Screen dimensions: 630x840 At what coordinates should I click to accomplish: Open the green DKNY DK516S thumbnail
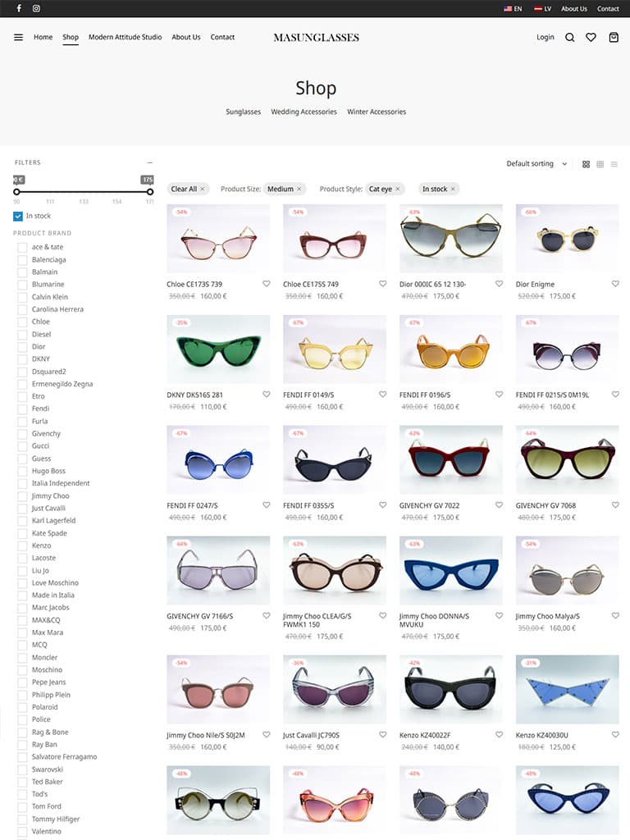218,349
